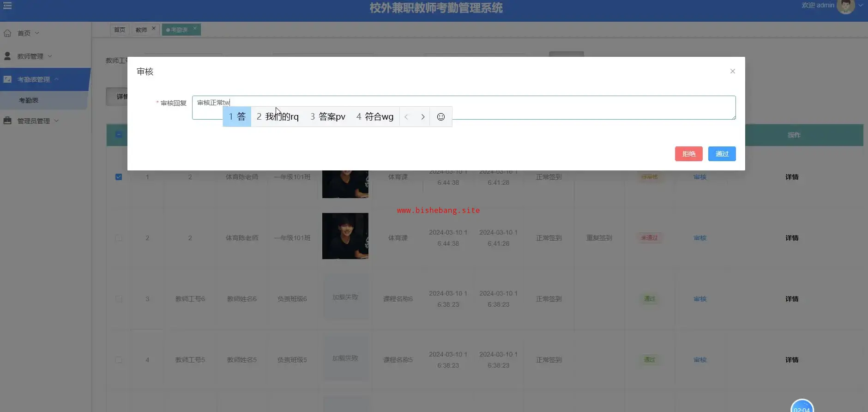Viewport: 868px width, 412px height.
Task: Close the 考勤表 tab
Action: [x=195, y=28]
